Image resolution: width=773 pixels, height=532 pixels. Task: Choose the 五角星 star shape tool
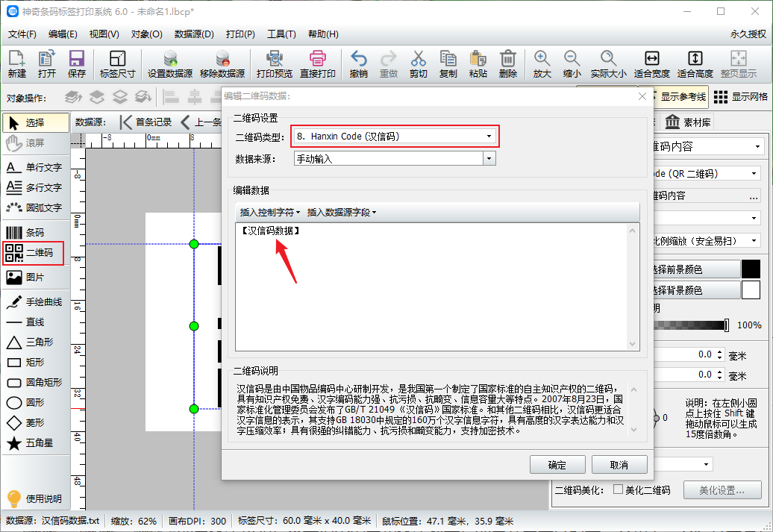click(33, 444)
